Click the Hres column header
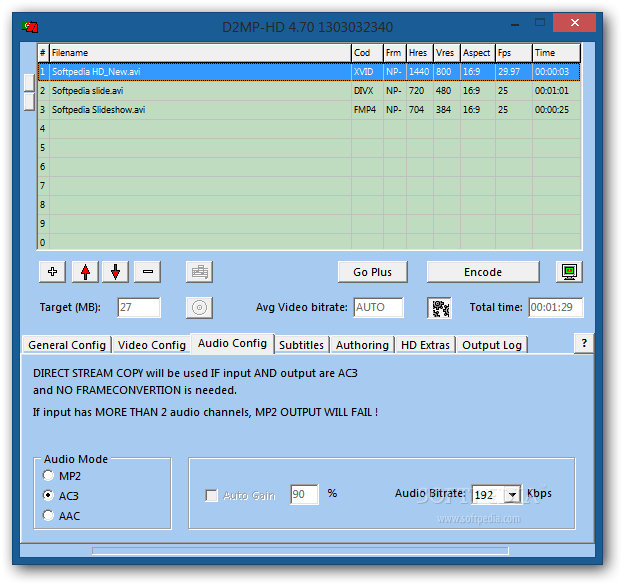623x585 pixels. click(x=420, y=53)
